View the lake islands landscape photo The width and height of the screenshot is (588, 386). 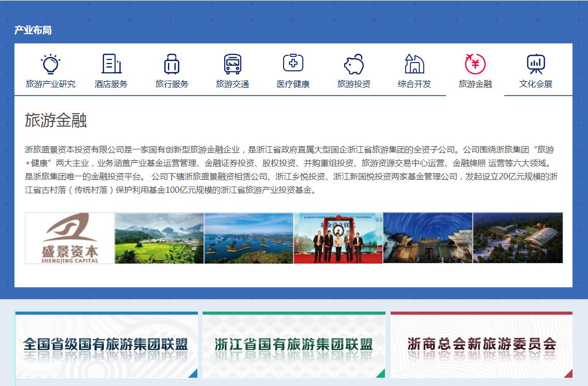[249, 238]
